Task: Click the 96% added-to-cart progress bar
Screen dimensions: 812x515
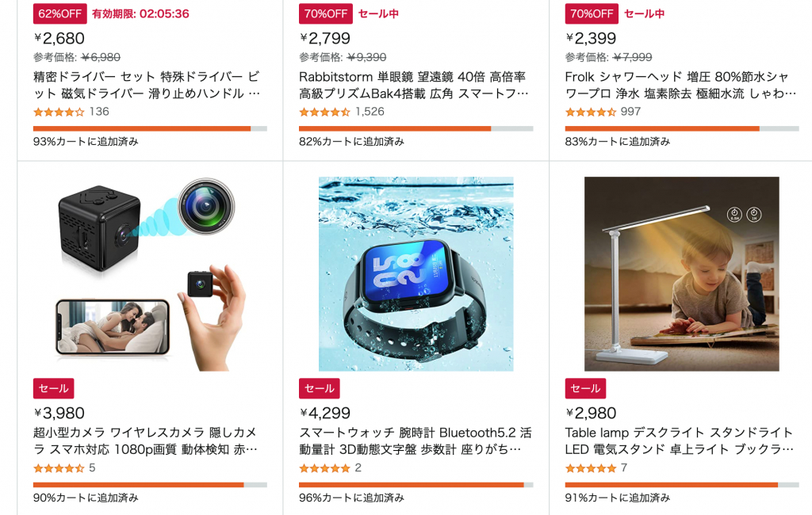Action: 416,485
